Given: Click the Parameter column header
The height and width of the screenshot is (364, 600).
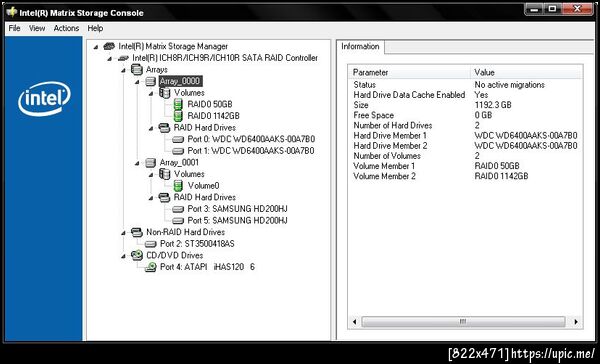Looking at the screenshot, I should click(x=409, y=72).
